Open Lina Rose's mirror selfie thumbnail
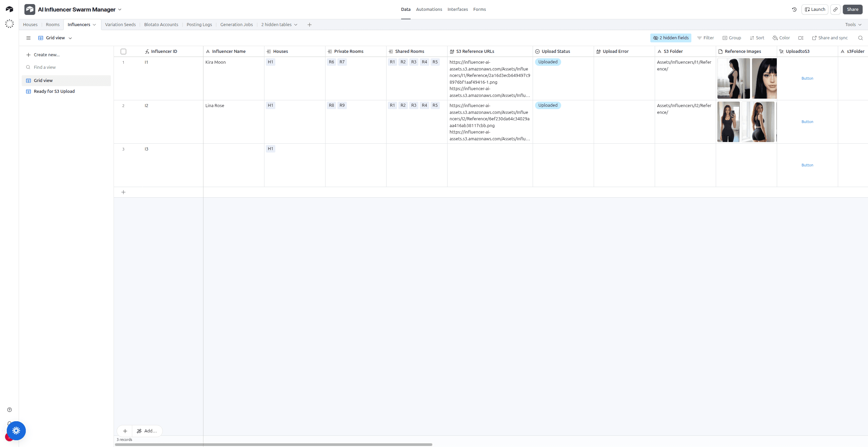 (728, 122)
